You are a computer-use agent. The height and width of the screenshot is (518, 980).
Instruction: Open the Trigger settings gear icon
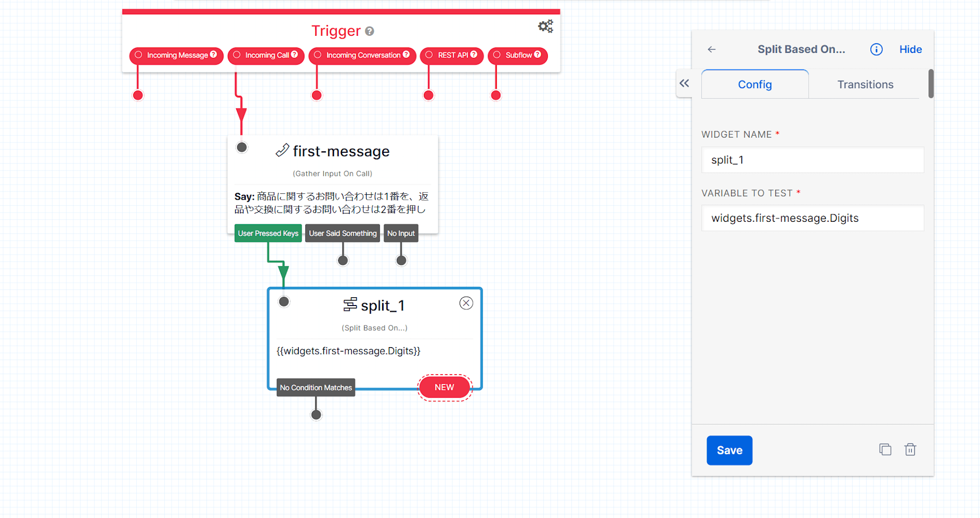pyautogui.click(x=545, y=26)
